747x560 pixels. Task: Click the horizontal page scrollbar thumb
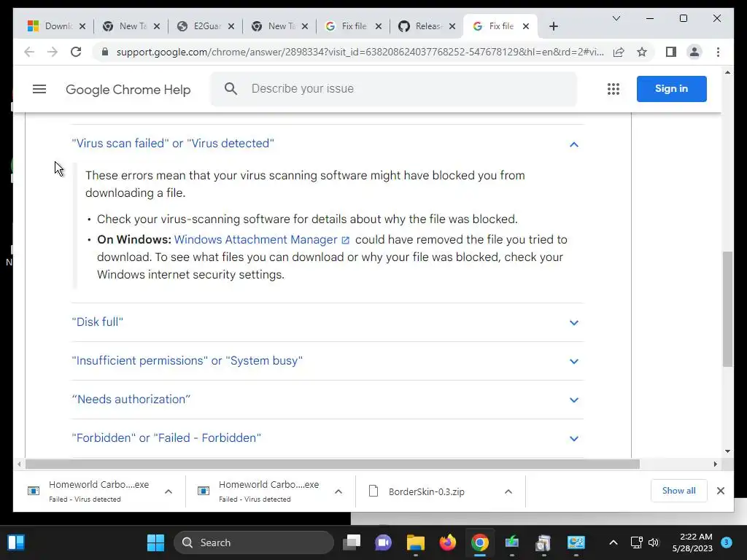(332, 464)
